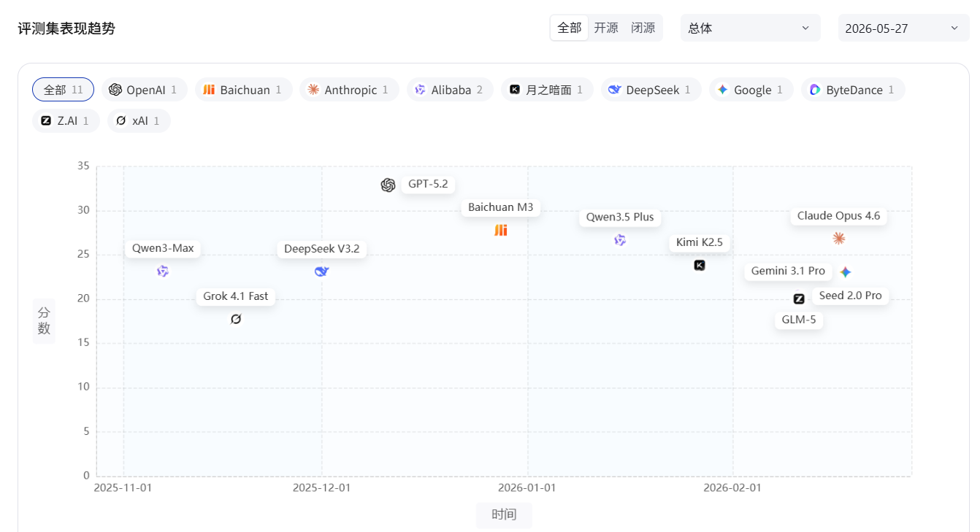Click the Baichuan M3 label
The image size is (980, 532).
click(501, 207)
